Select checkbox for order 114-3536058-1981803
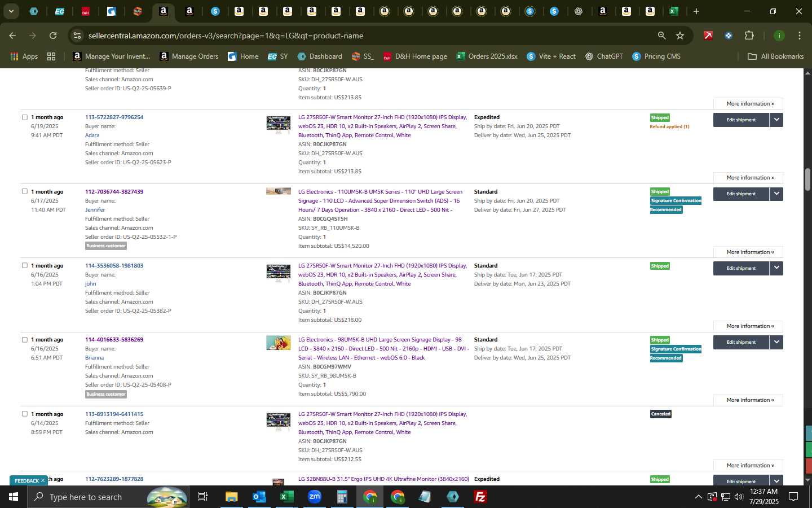This screenshot has height=508, width=812. click(x=25, y=265)
